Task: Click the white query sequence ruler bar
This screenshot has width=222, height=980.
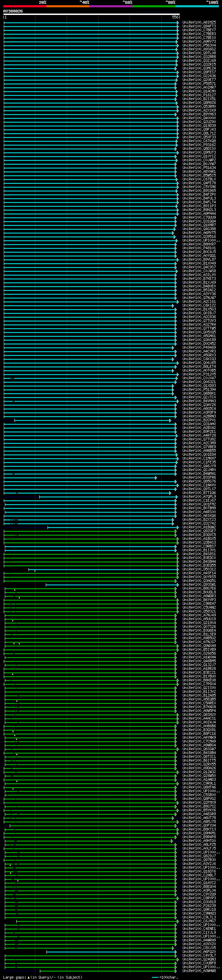Action: [x=92, y=14]
